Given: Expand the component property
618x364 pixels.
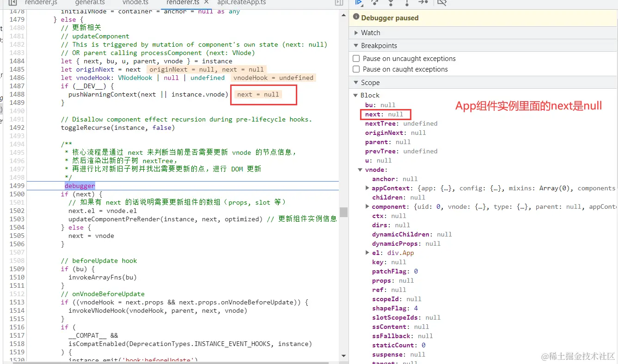Looking at the screenshot, I should pos(367,206).
